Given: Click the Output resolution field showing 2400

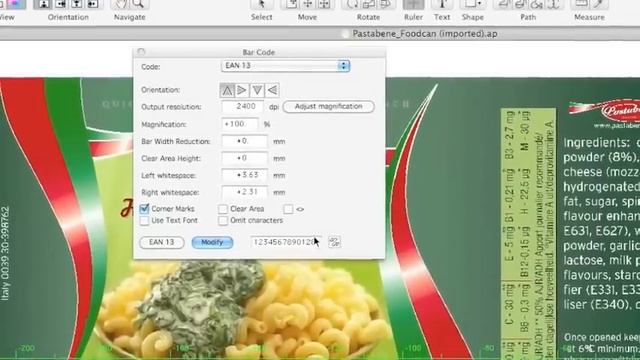Looking at the screenshot, I should tap(243, 107).
